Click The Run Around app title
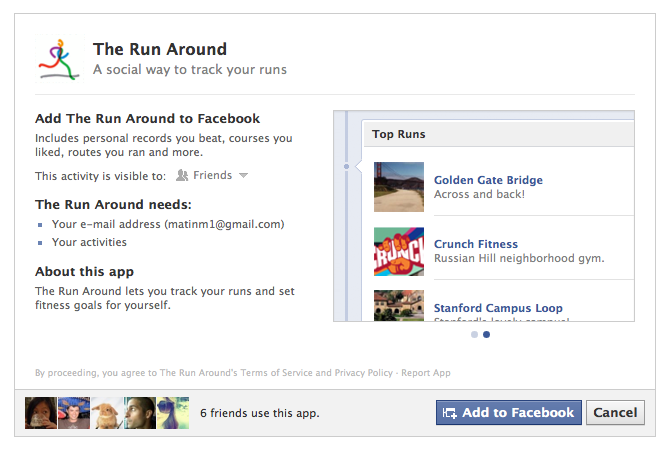 [160, 49]
